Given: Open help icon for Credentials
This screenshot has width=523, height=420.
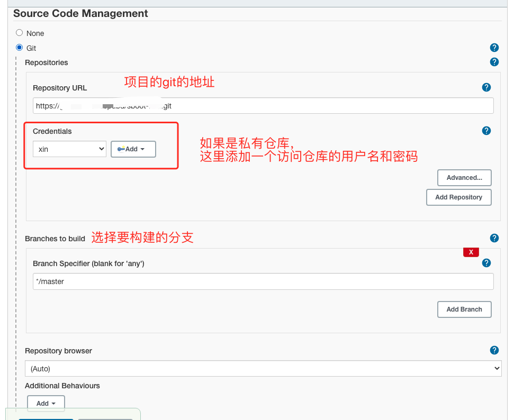Looking at the screenshot, I should point(486,131).
